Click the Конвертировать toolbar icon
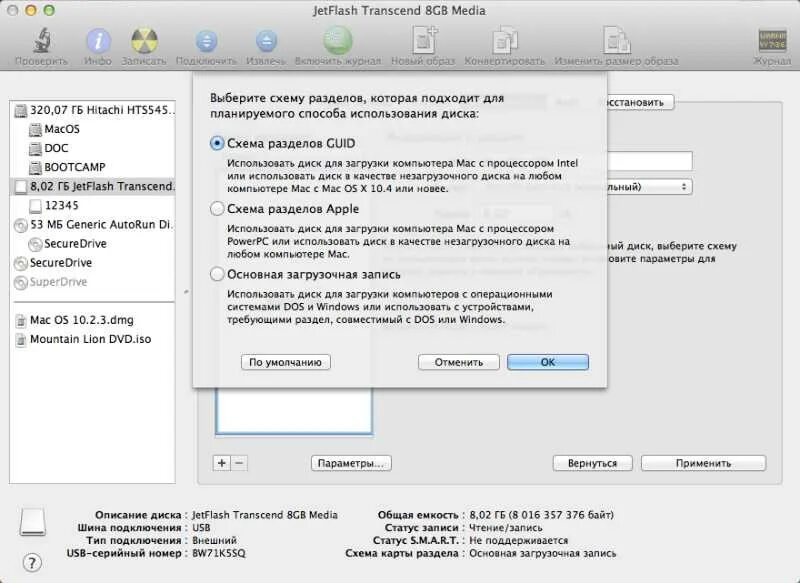Image resolution: width=800 pixels, height=583 pixels. 505,40
